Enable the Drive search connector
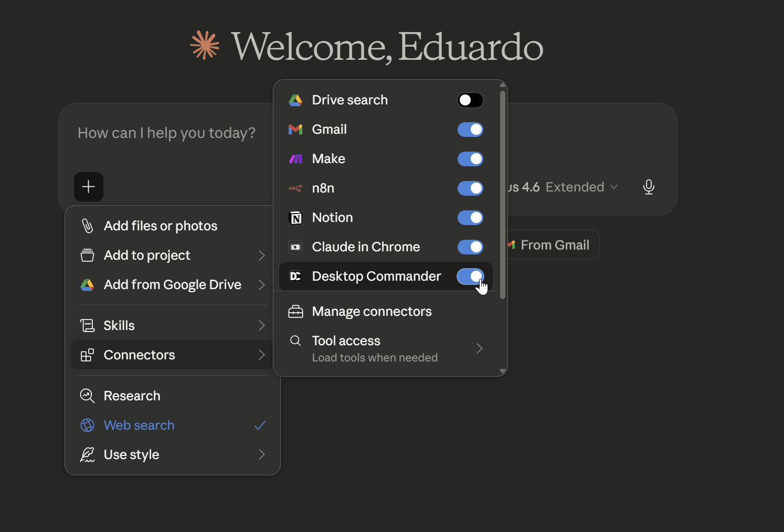Viewport: 784px width, 532px height. [x=470, y=100]
